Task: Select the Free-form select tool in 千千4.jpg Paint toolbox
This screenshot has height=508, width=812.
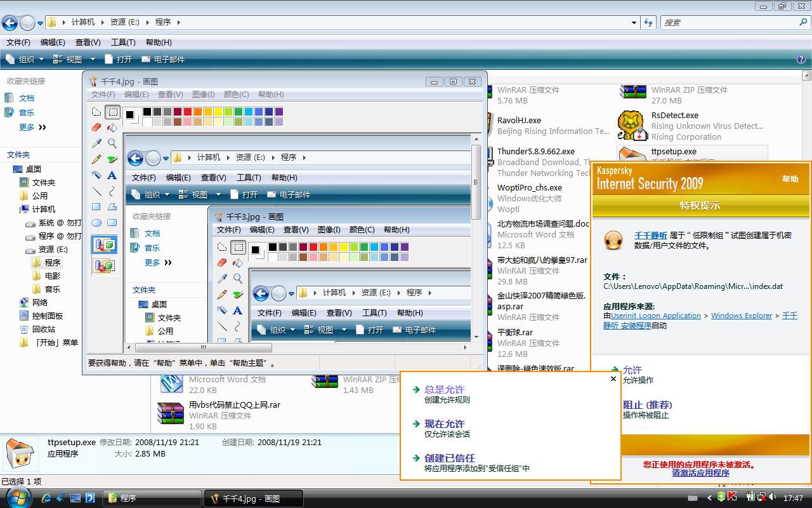Action: pyautogui.click(x=96, y=112)
